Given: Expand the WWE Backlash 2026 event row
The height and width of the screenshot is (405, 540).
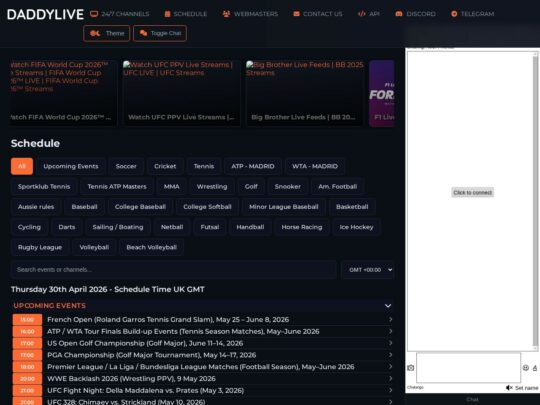Looking at the screenshot, I should (202, 378).
